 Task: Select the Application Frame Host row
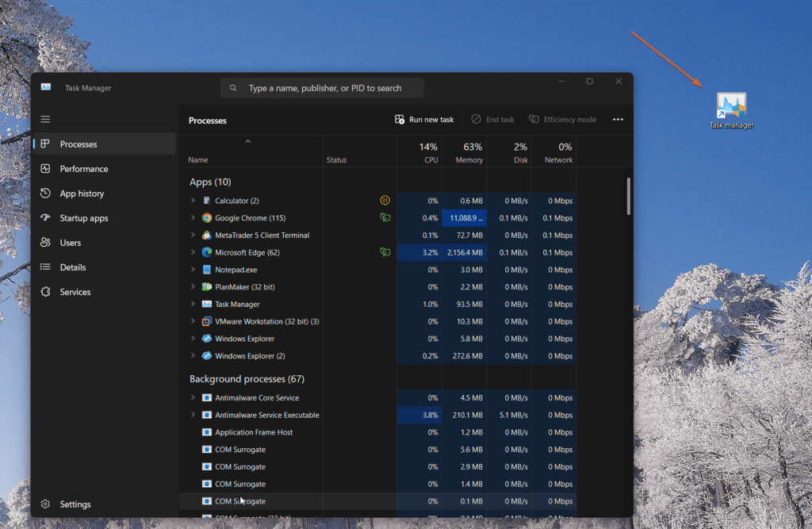click(380, 432)
